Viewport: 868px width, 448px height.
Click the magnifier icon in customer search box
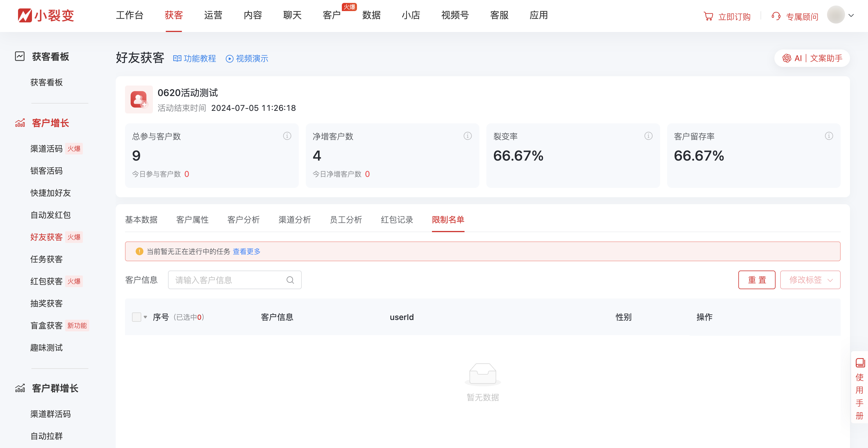pos(290,280)
